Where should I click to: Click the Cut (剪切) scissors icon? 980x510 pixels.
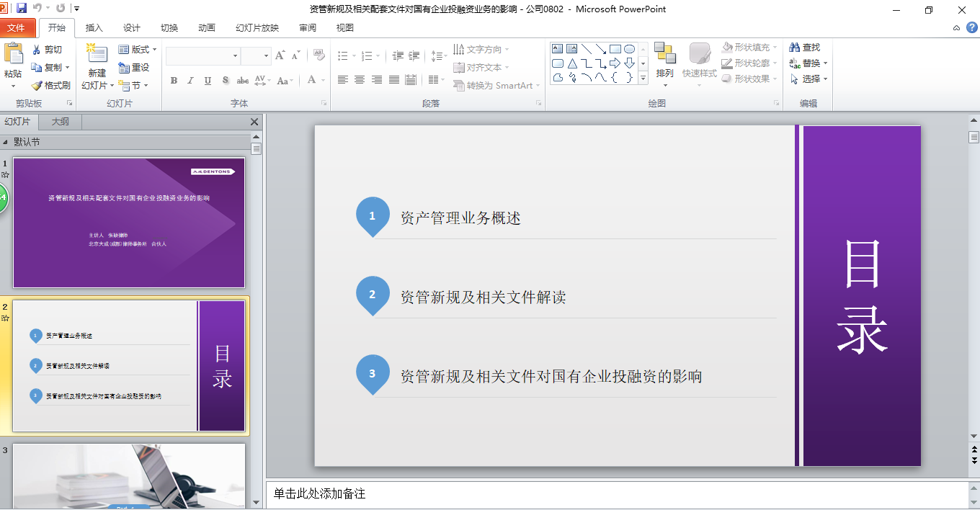coord(37,50)
